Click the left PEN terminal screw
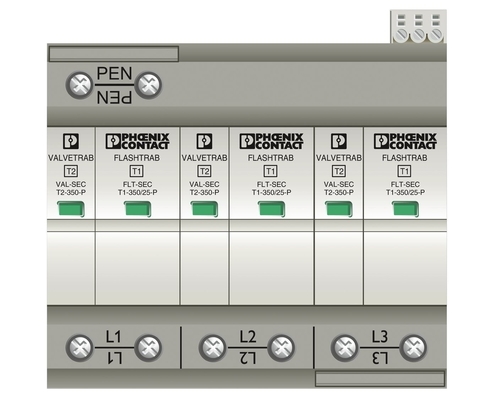This screenshot has width=497, height=400. (79, 85)
